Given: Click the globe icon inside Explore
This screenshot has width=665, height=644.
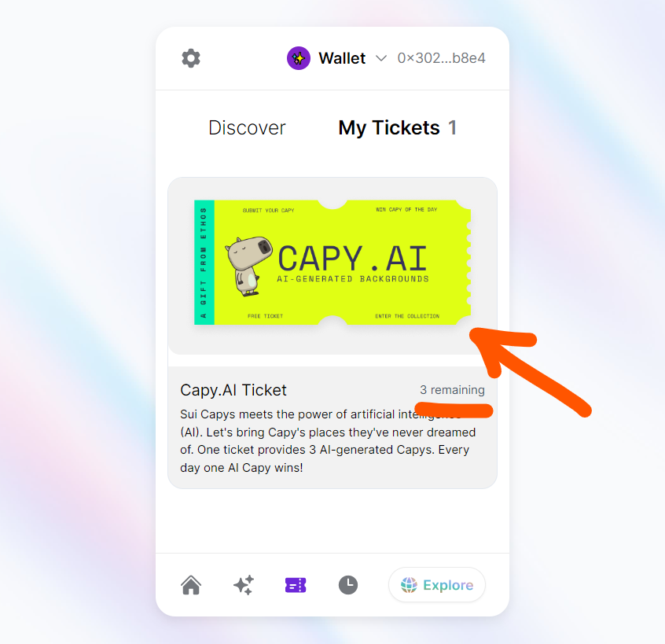Looking at the screenshot, I should click(409, 585).
